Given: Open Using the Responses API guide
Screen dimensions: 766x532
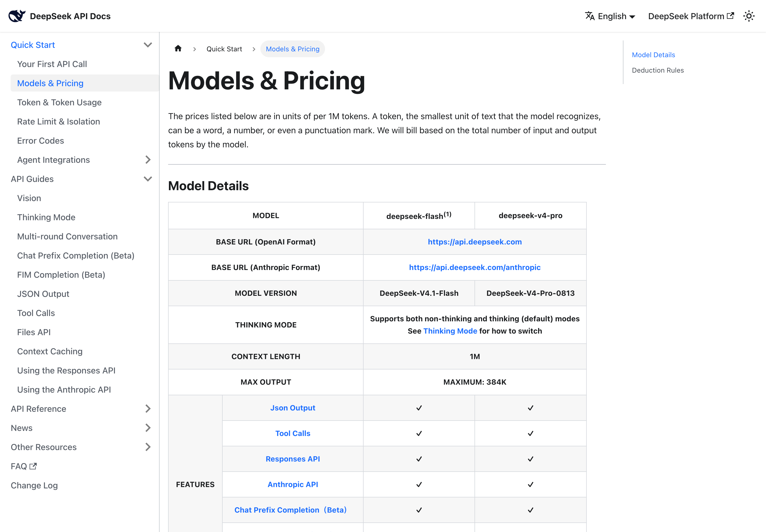Looking at the screenshot, I should [x=66, y=370].
